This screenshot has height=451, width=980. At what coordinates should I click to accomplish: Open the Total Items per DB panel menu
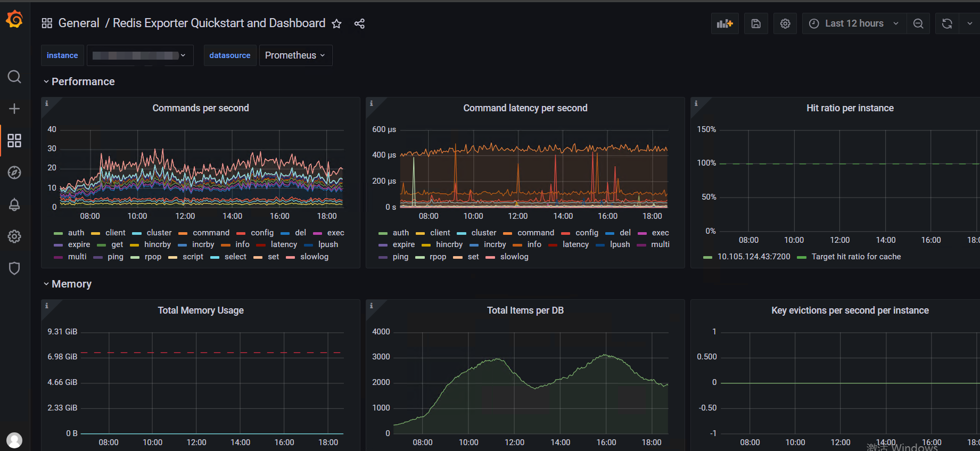(x=525, y=310)
